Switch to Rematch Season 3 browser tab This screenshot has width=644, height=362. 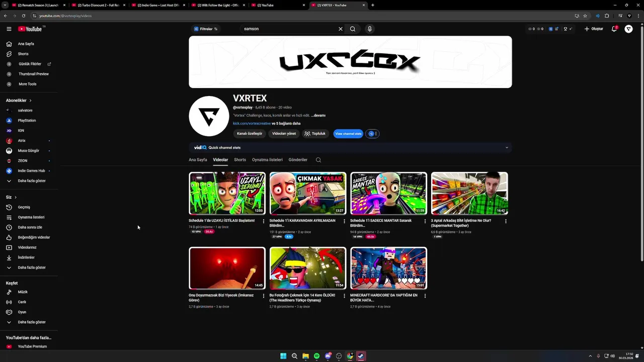coord(35,5)
